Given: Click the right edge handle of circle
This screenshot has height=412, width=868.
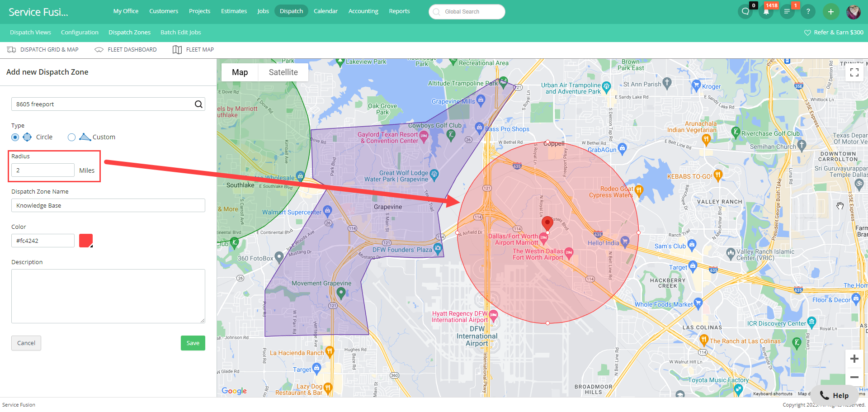Looking at the screenshot, I should pyautogui.click(x=638, y=232).
